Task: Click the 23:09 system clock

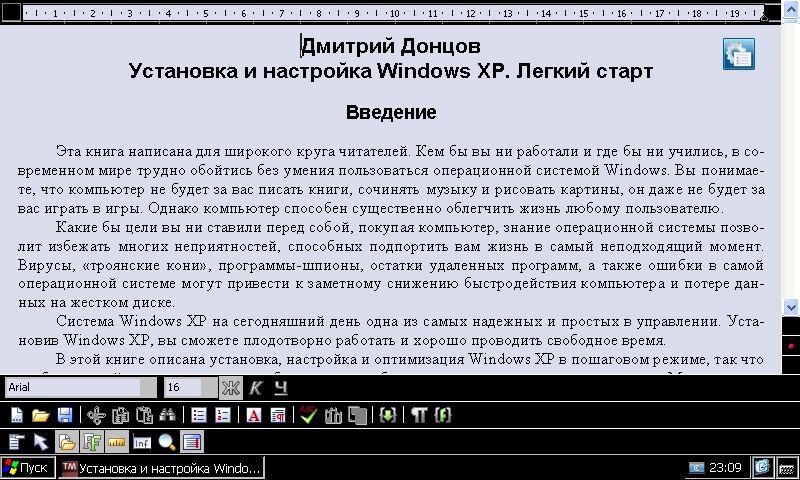Action: 725,468
